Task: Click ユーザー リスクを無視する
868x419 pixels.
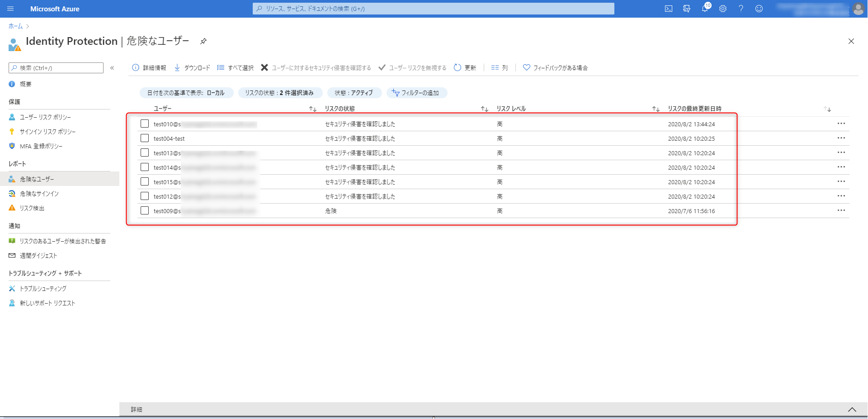Action: (412, 68)
